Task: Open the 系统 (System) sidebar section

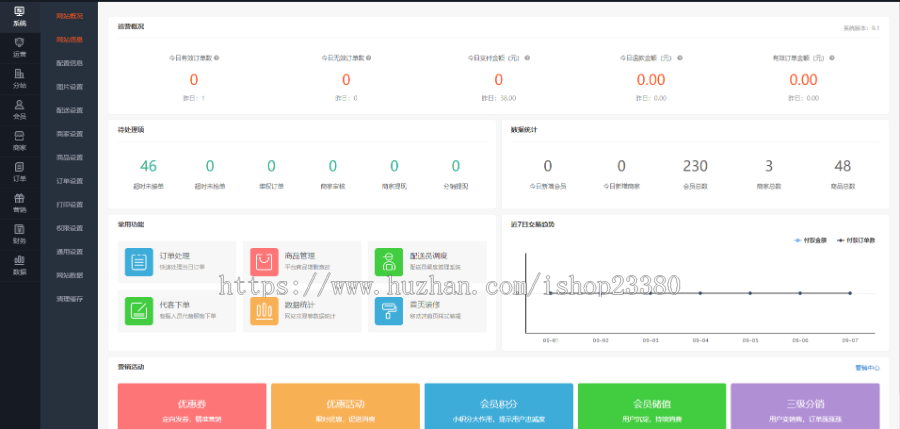Action: [x=20, y=17]
